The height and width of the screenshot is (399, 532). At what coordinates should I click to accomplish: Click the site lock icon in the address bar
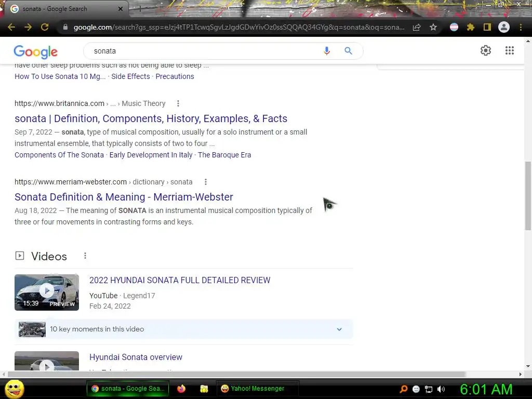[65, 27]
